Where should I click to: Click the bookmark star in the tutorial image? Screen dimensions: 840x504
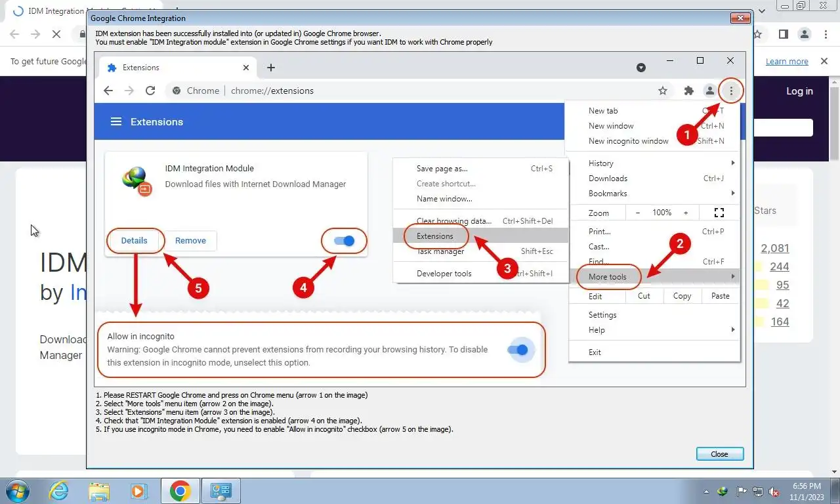coord(663,91)
